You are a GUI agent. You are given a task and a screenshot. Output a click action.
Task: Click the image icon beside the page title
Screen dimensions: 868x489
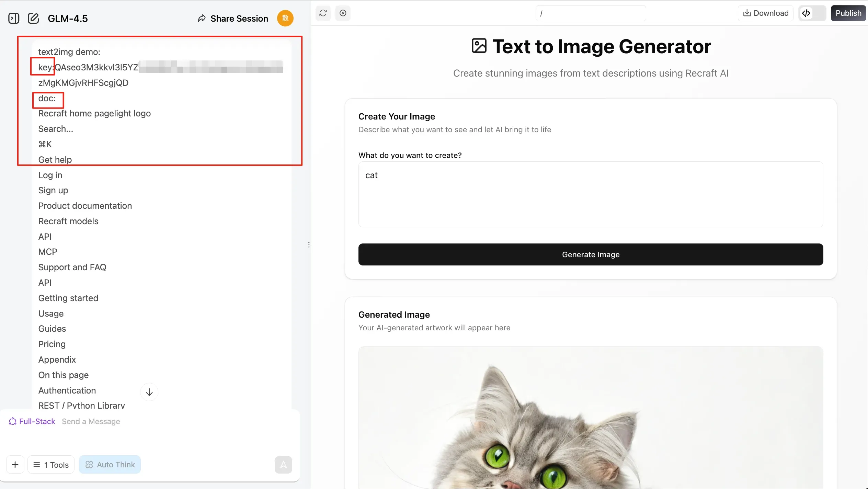(479, 46)
